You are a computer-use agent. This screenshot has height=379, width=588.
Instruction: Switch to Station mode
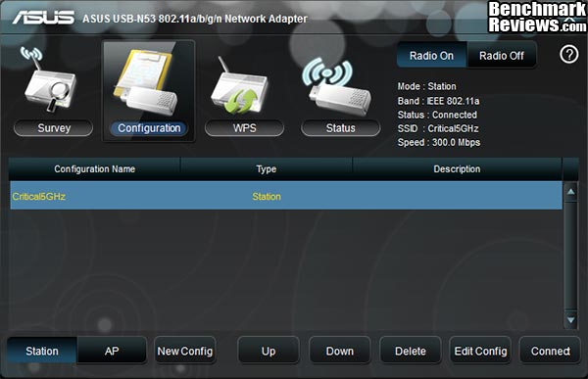pos(42,351)
